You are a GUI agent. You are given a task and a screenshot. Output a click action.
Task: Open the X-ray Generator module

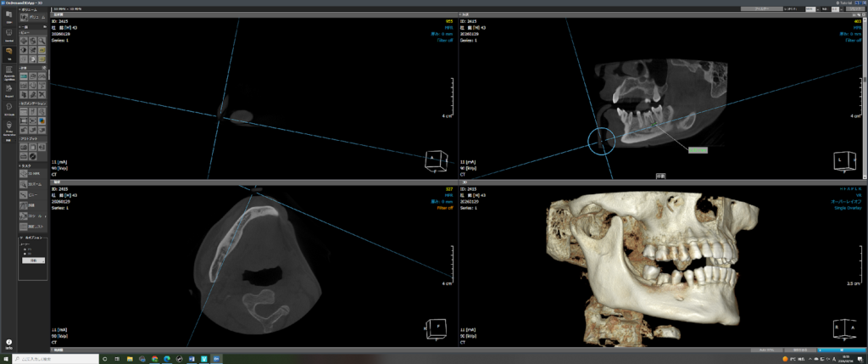coord(8,126)
